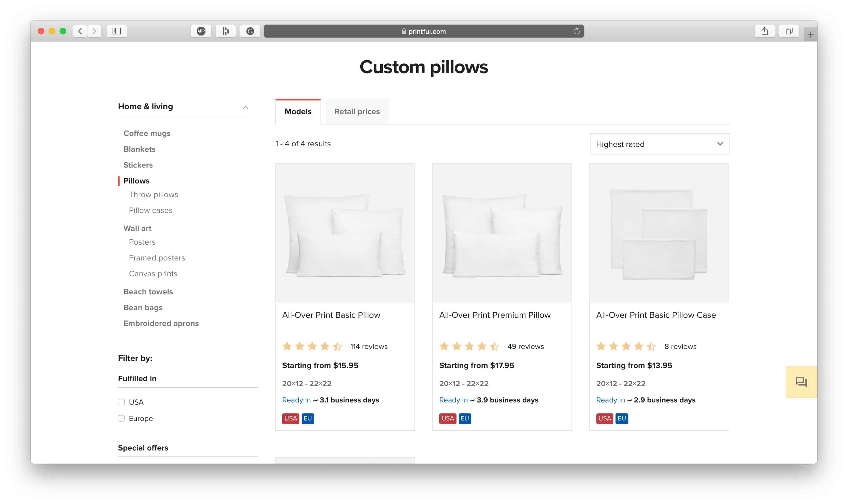The width and height of the screenshot is (848, 504).
Task: Click the page reload icon
Action: pyautogui.click(x=576, y=31)
